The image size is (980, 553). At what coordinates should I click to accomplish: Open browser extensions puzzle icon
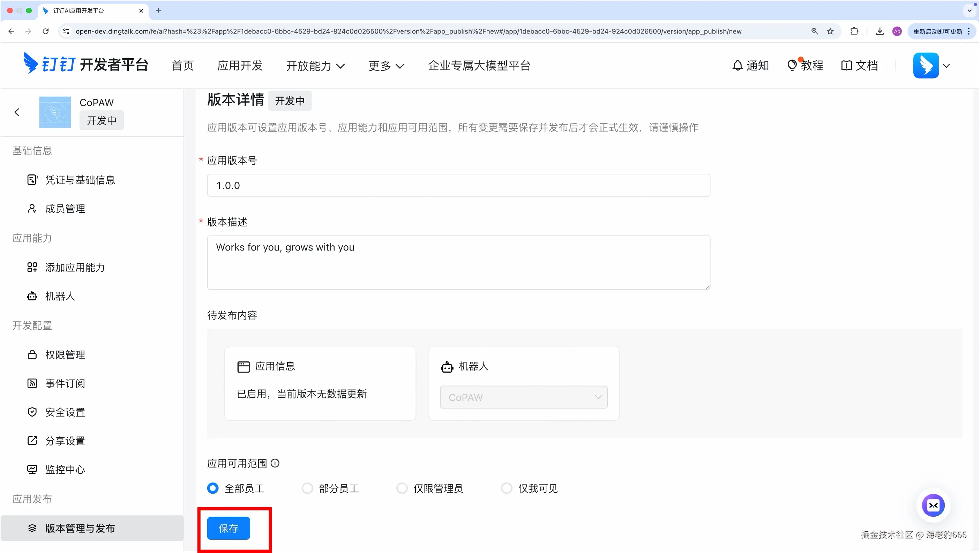(854, 31)
